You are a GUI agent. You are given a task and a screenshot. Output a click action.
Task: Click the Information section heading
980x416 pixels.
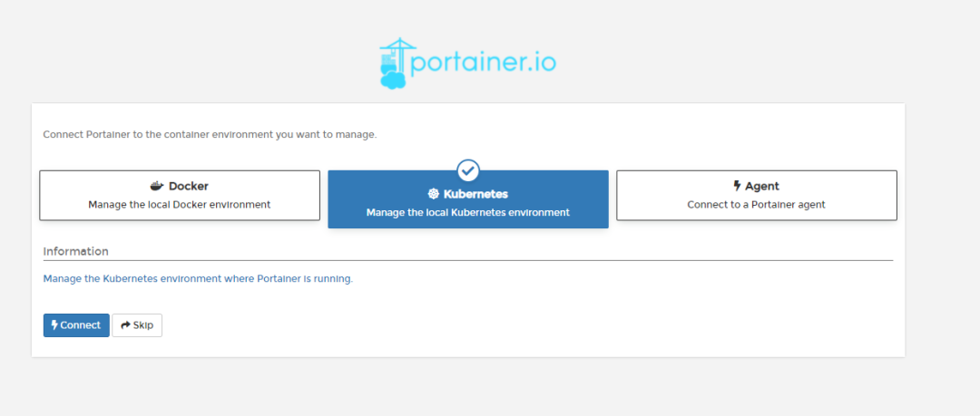pyautogui.click(x=75, y=251)
